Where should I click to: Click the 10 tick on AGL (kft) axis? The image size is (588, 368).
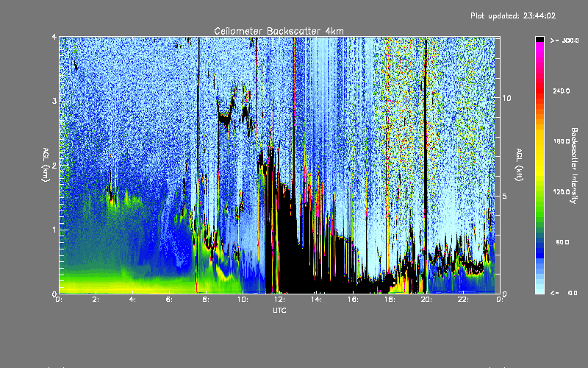pos(506,98)
